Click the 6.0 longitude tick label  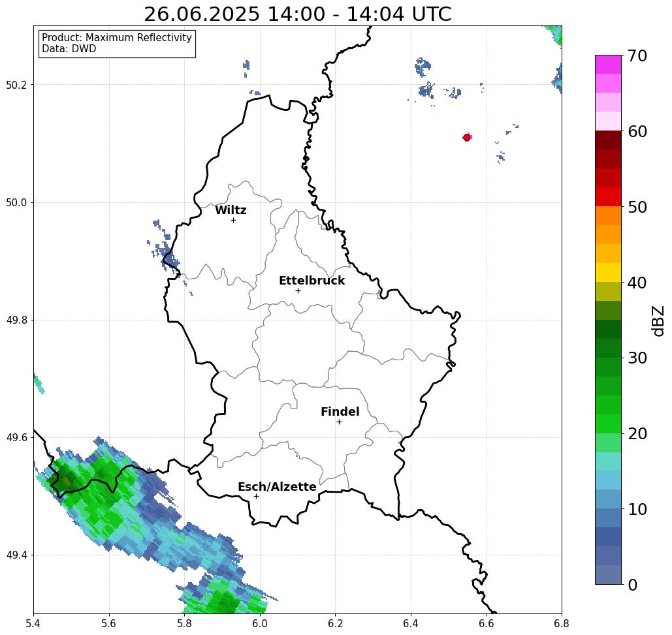click(260, 623)
